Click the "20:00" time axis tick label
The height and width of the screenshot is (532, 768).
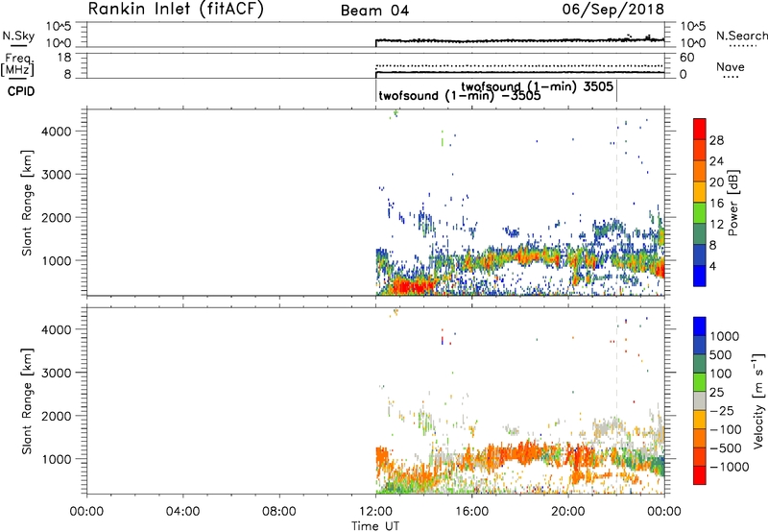pos(568,512)
